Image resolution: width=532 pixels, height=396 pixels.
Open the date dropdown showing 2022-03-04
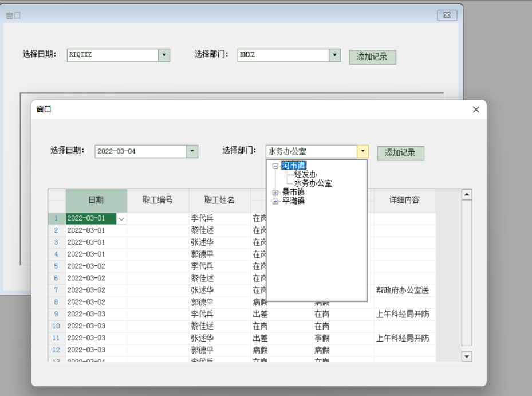tap(192, 152)
